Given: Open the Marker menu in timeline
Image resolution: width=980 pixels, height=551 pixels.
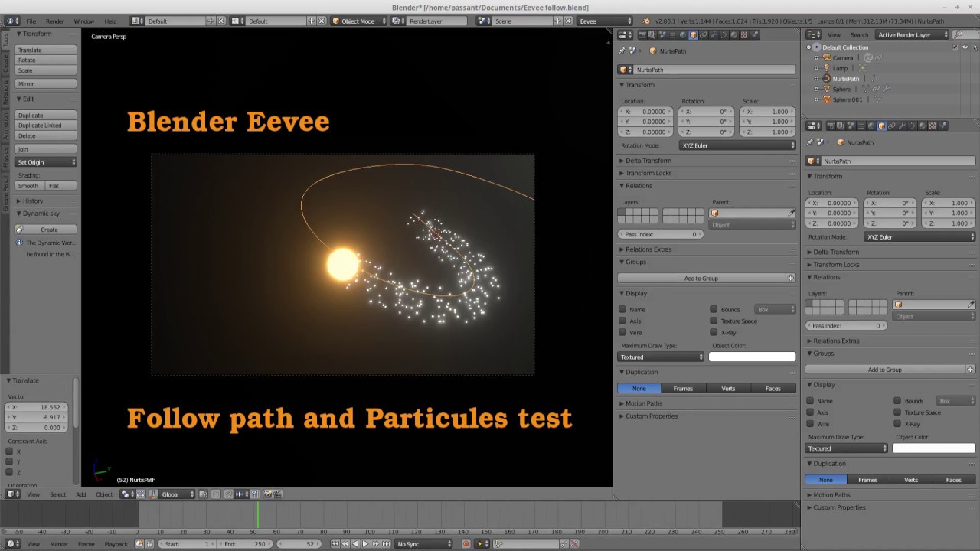Looking at the screenshot, I should (58, 544).
